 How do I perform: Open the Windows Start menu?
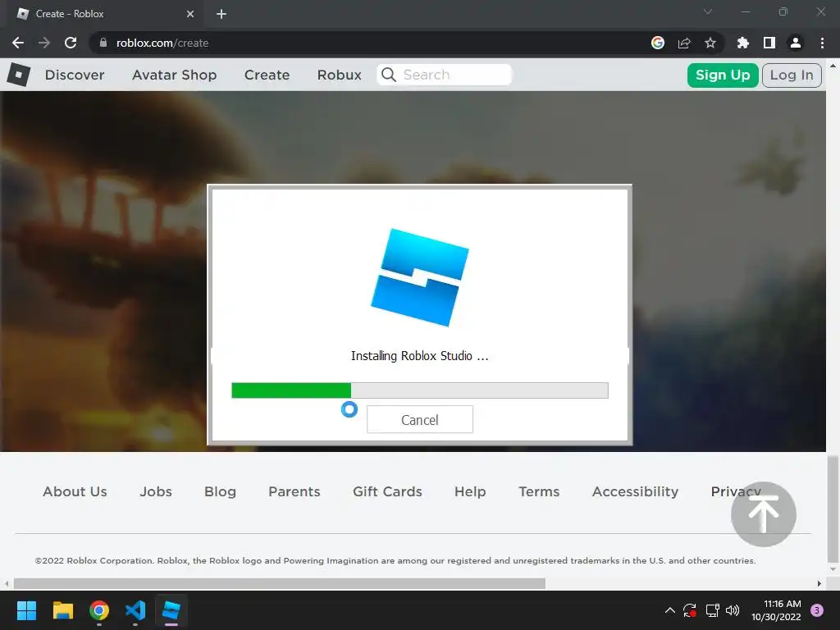tap(26, 610)
